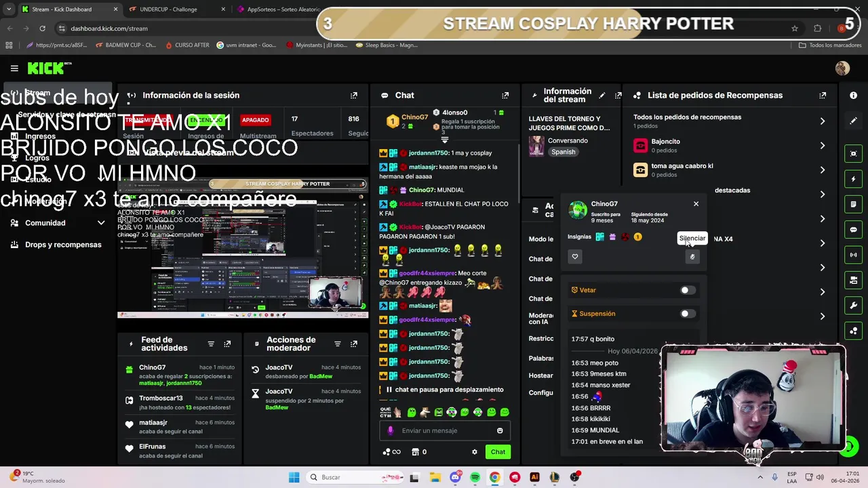Open Discord from the taskbar
868x488 pixels.
[x=455, y=477]
